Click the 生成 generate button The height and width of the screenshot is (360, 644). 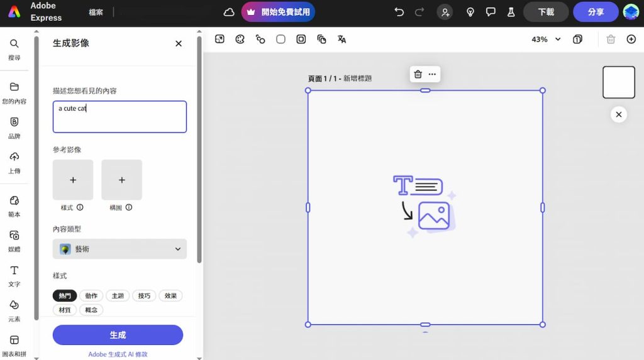(x=118, y=335)
